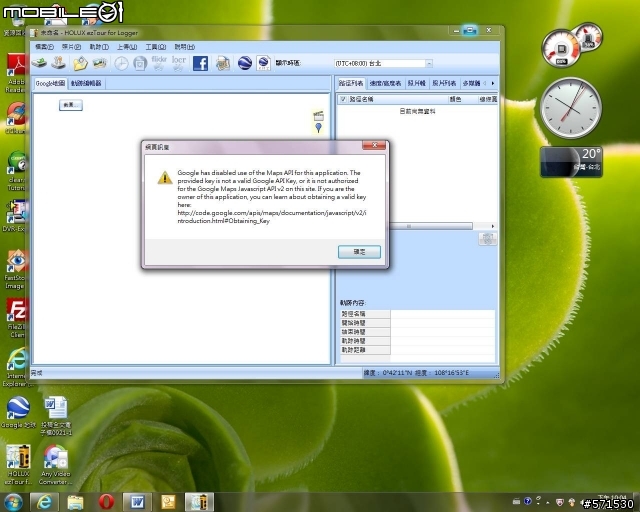Click the Word icon in taskbar
Screen dimensions: 640x512
[x=137, y=502]
